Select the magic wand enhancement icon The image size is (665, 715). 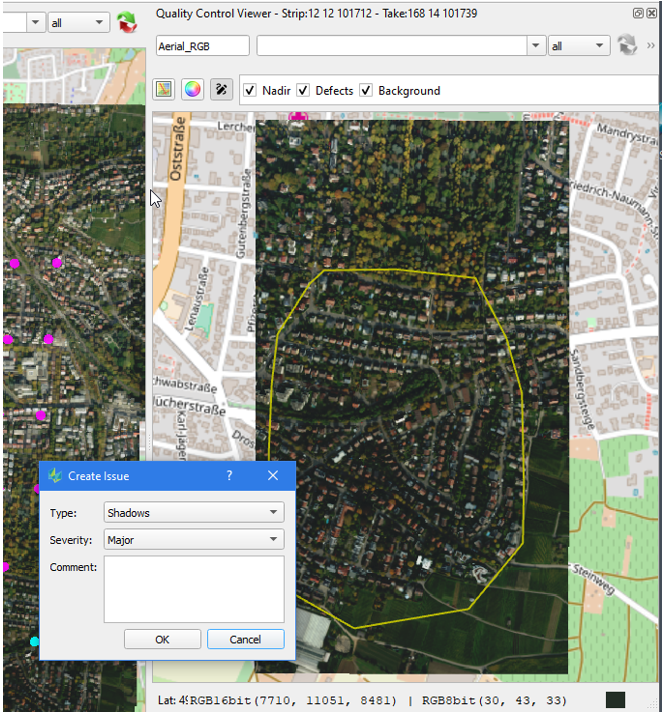pos(221,90)
